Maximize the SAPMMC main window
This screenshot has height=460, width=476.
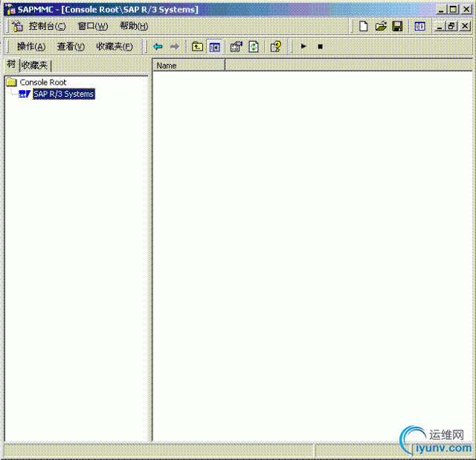click(x=454, y=10)
